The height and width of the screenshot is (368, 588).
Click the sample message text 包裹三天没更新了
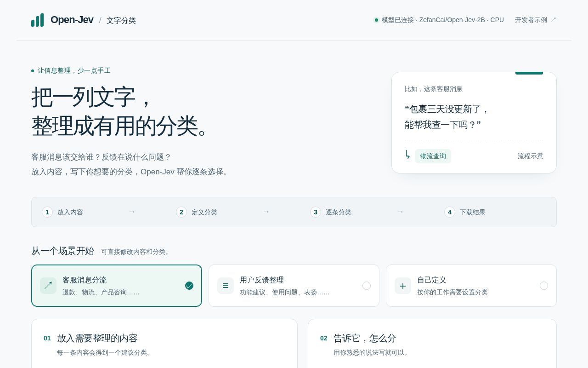click(x=447, y=109)
